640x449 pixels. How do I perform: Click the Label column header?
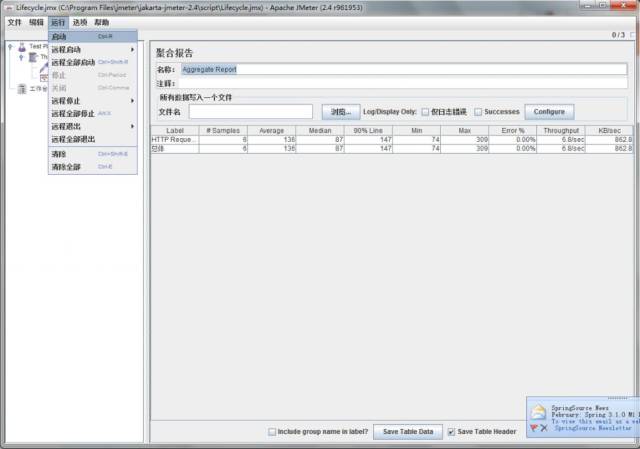pyautogui.click(x=175, y=131)
